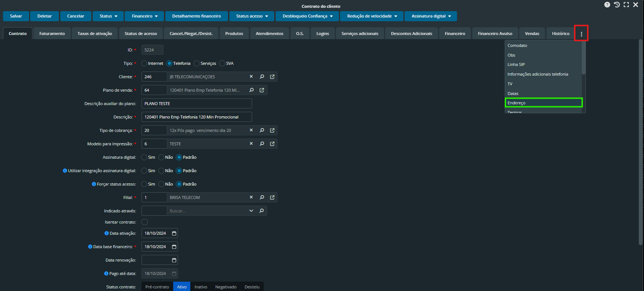
Task: Expand the Financeiro dropdown button
Action: click(145, 16)
